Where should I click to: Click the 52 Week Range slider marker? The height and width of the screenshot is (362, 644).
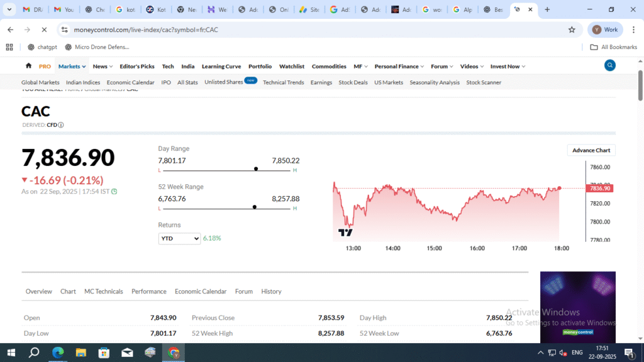(254, 207)
